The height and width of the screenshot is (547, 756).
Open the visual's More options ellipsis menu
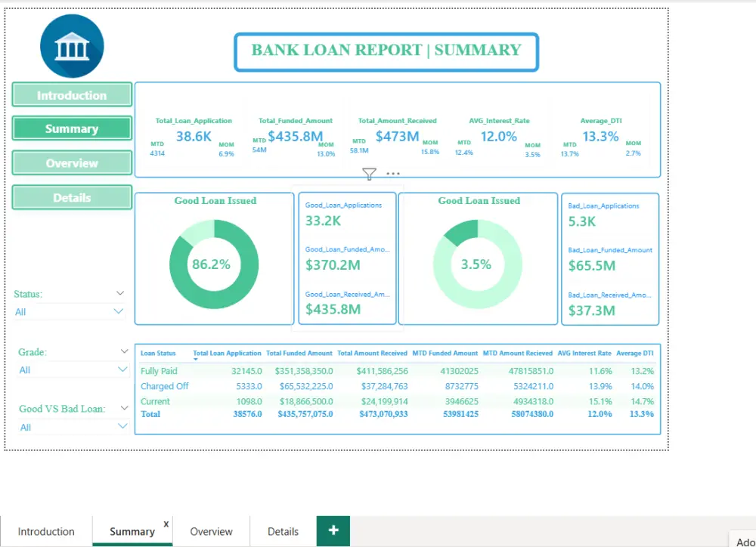(392, 173)
